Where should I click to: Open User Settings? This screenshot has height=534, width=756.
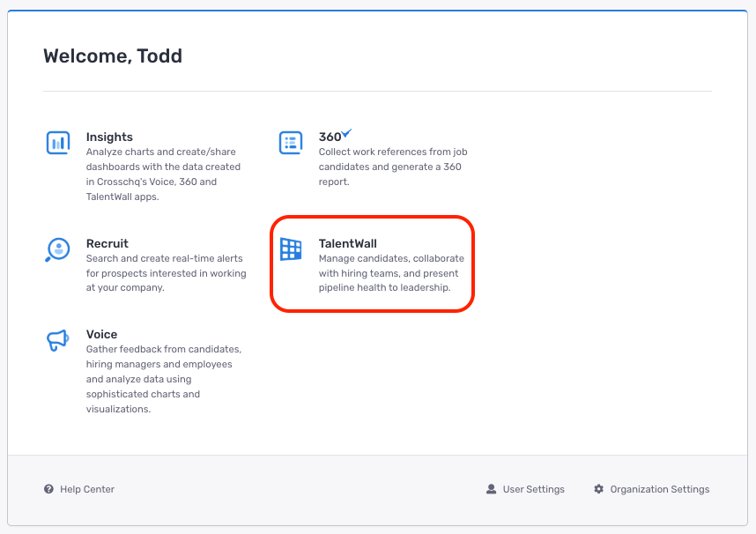click(531, 489)
